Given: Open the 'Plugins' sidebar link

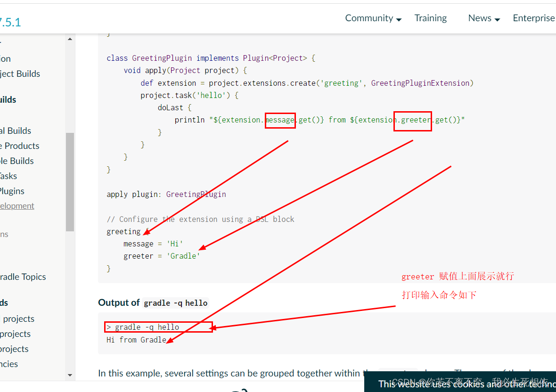Looking at the screenshot, I should coord(12,191).
